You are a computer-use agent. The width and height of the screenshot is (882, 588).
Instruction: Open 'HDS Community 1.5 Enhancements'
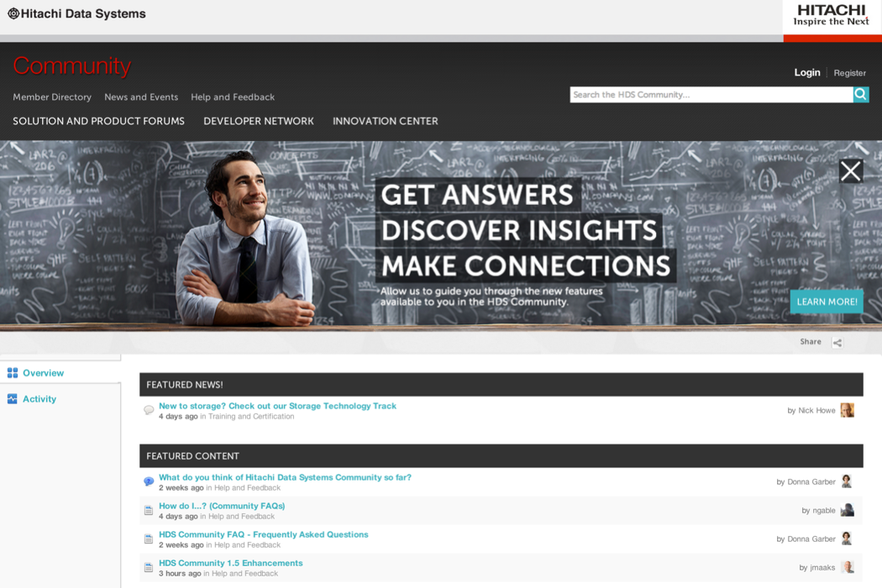pyautogui.click(x=231, y=564)
